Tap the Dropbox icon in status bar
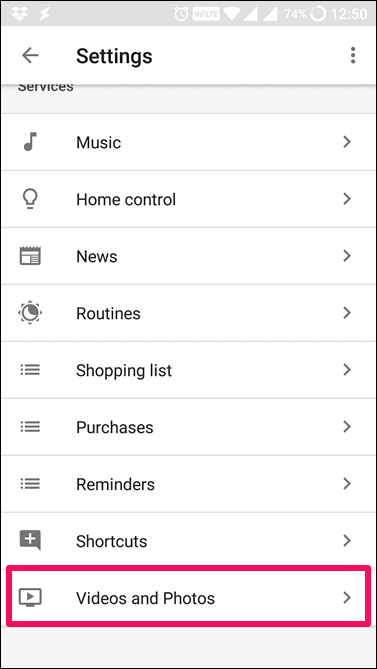 pos(18,14)
